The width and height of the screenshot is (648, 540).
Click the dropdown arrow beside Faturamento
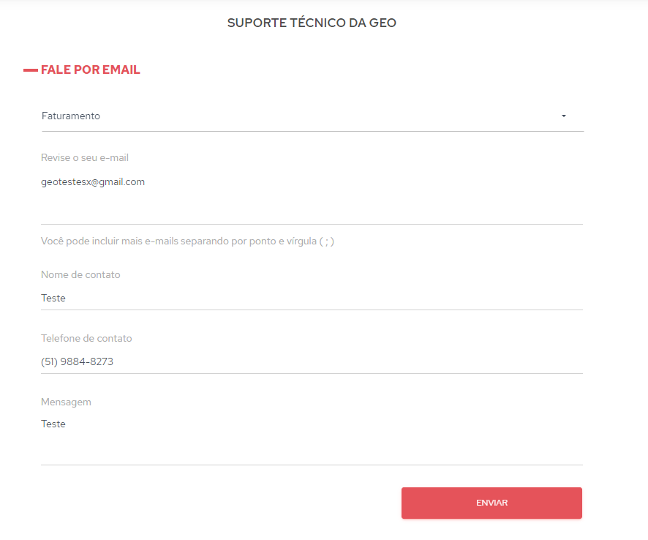coord(564,116)
